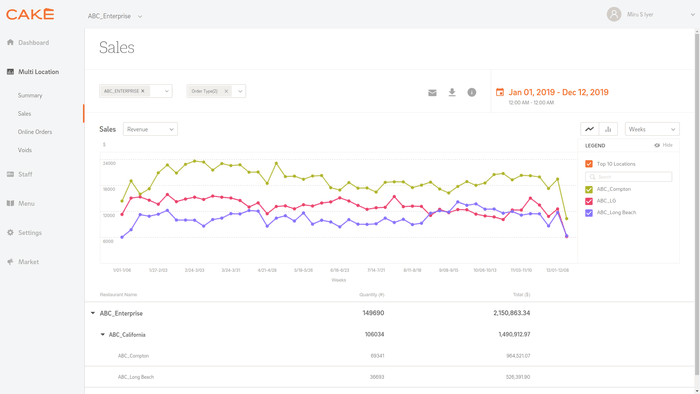Open the report info icon

(471, 92)
